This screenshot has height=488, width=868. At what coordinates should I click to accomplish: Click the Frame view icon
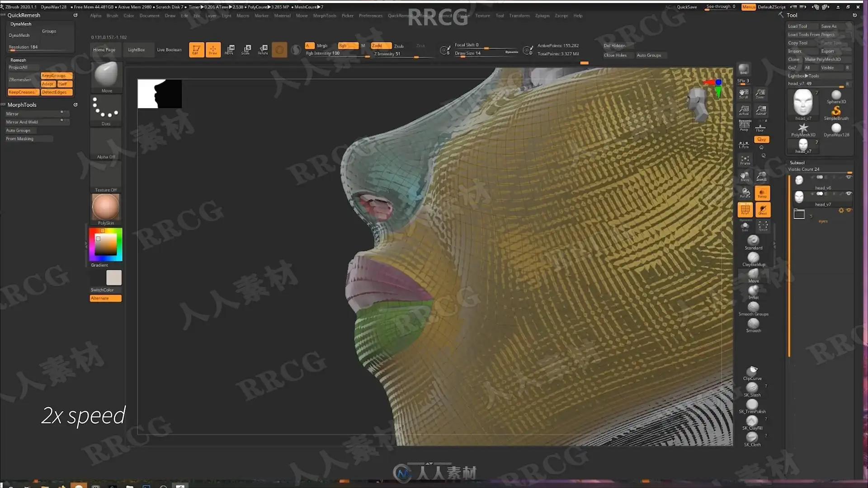pyautogui.click(x=745, y=160)
